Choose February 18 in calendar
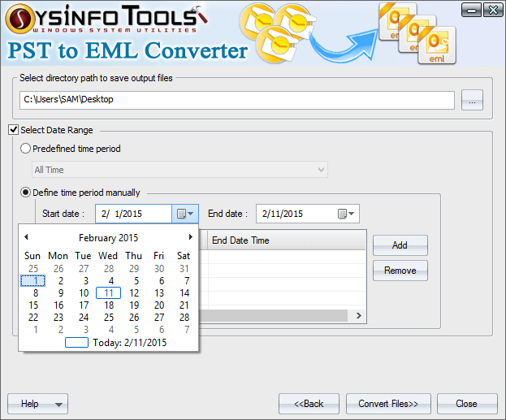506x420 pixels. 109,305
